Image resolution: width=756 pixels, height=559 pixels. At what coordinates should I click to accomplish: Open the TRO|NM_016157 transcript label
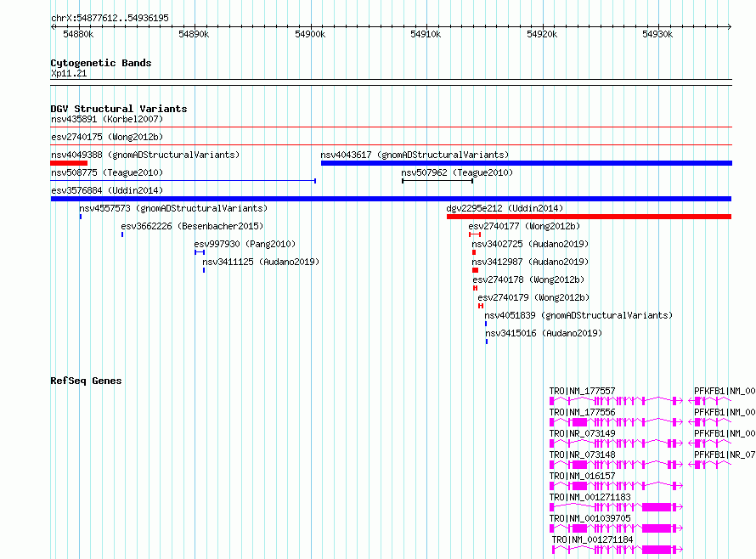point(583,476)
